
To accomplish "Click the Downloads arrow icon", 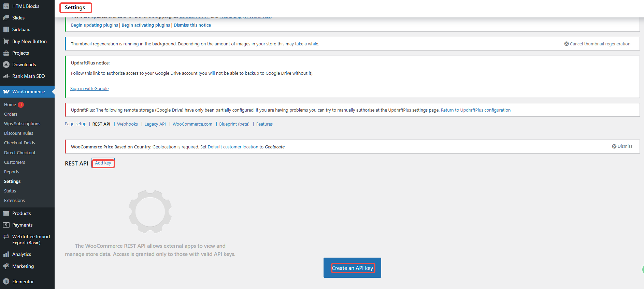I will pos(6,64).
